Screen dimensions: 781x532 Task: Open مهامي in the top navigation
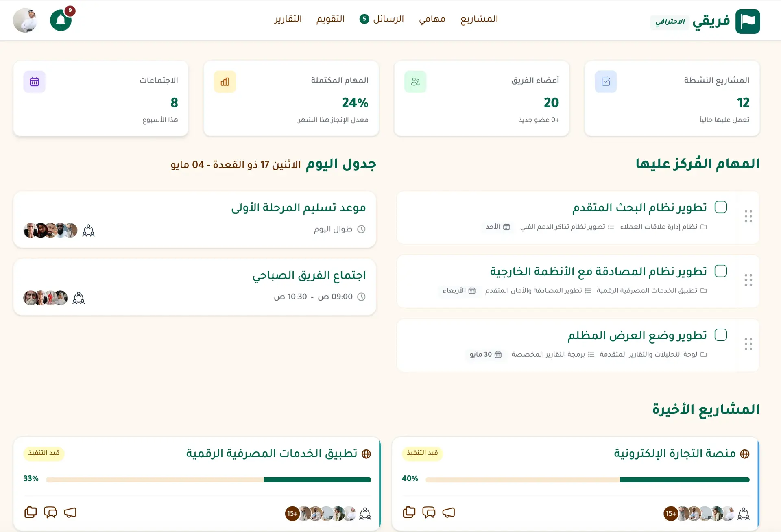pyautogui.click(x=432, y=19)
